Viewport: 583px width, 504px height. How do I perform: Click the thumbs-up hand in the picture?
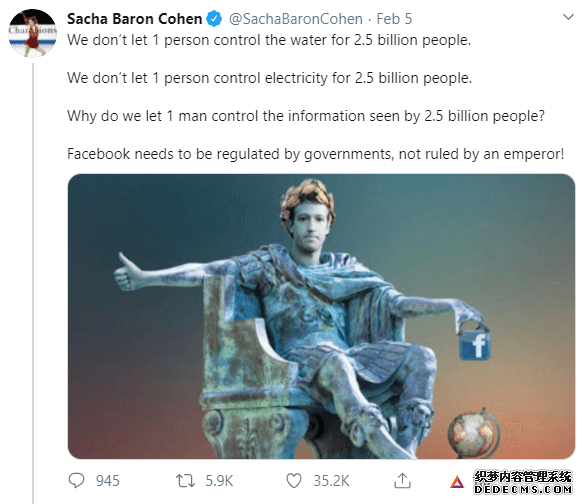pyautogui.click(x=126, y=273)
